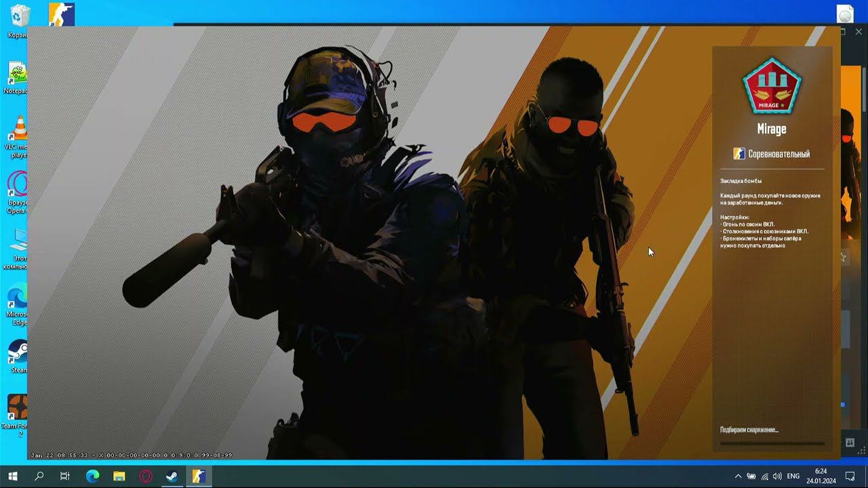This screenshot has height=488, width=868.
Task: Click the star icon in the background window
Action: coord(844,258)
